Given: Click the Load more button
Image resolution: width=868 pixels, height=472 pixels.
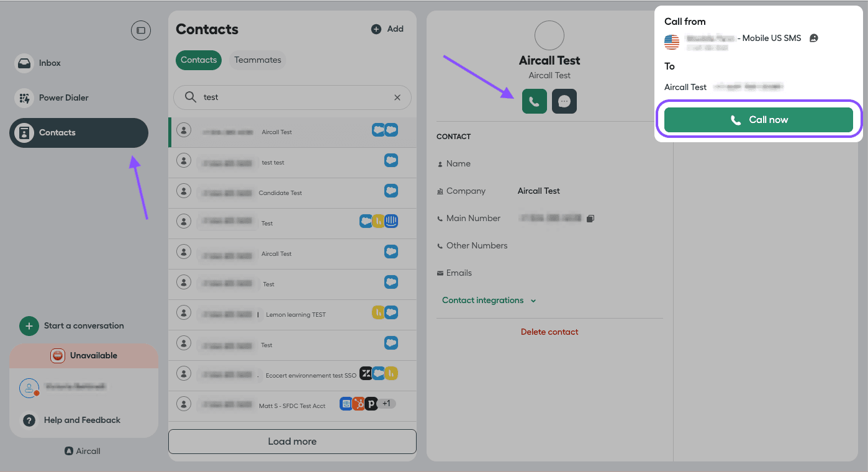Looking at the screenshot, I should tap(292, 442).
